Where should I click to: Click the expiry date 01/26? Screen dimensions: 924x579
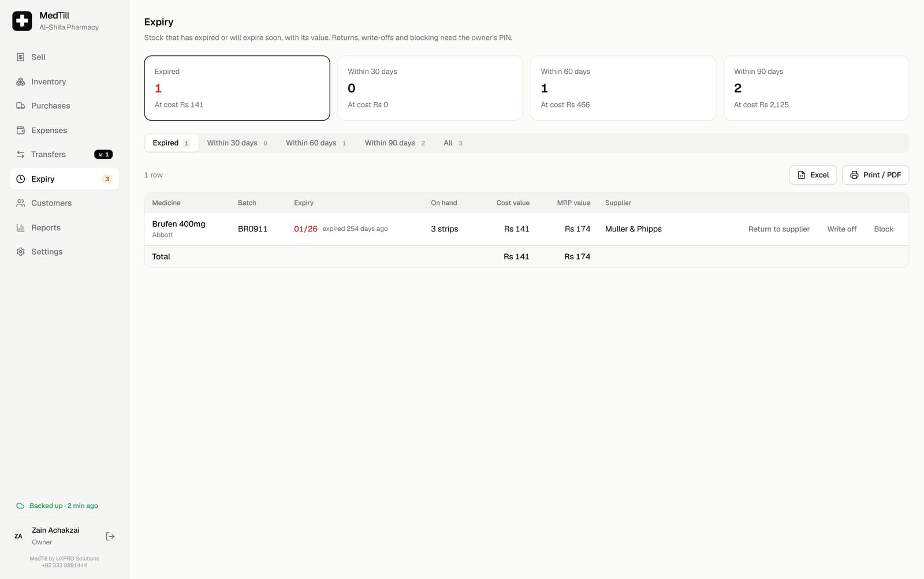[x=305, y=229]
